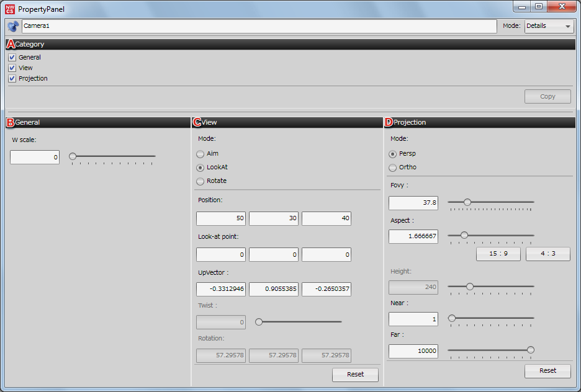Click the first Position input showing 50
The width and height of the screenshot is (581, 392).
click(x=221, y=218)
